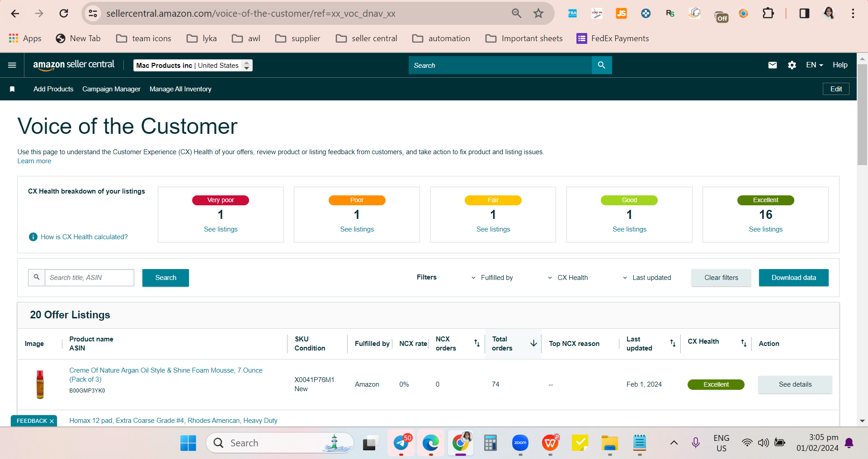Open the Windows Start menu
868x459 pixels.
pos(188,443)
